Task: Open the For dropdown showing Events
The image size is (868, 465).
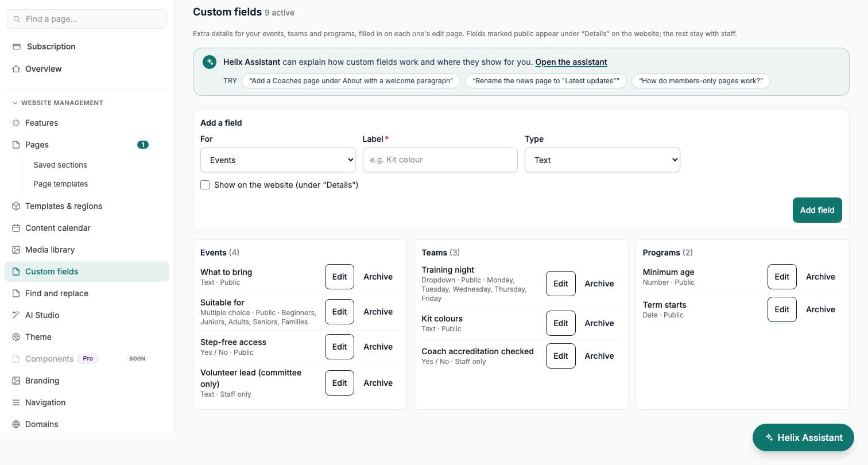Action: (278, 160)
